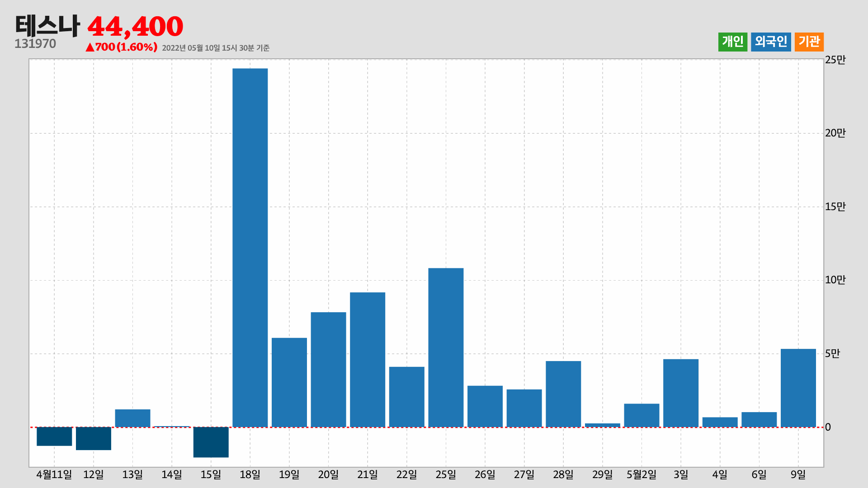
Task: Click the tiny bar for 29일
Action: [603, 425]
